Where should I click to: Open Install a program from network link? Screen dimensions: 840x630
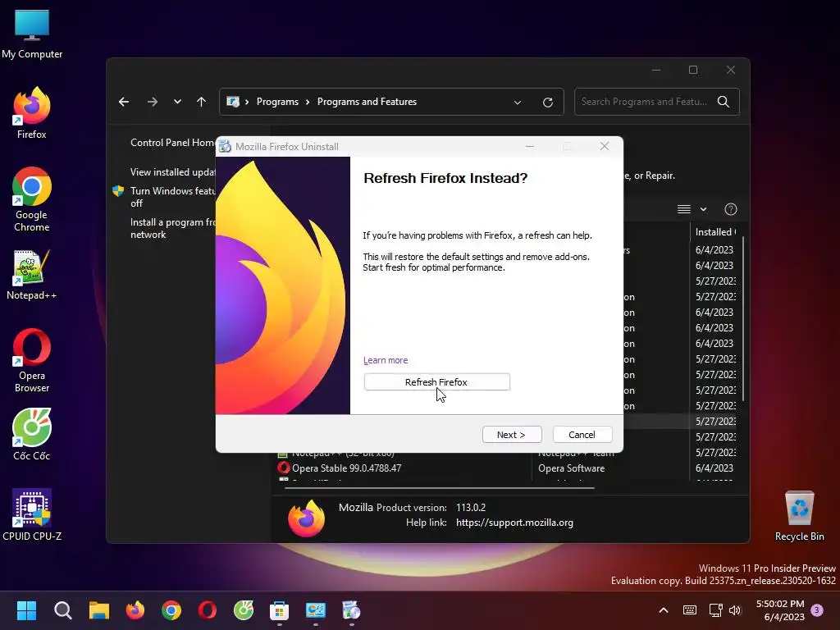(172, 228)
